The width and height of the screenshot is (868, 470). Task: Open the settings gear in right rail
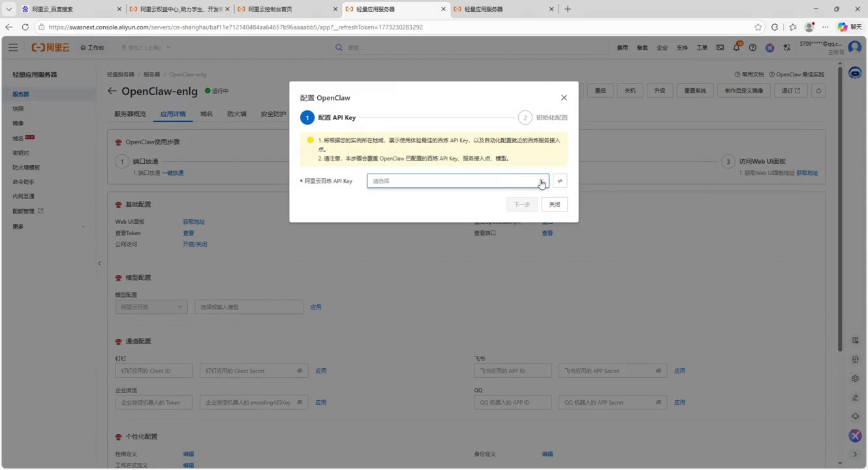tap(855, 379)
